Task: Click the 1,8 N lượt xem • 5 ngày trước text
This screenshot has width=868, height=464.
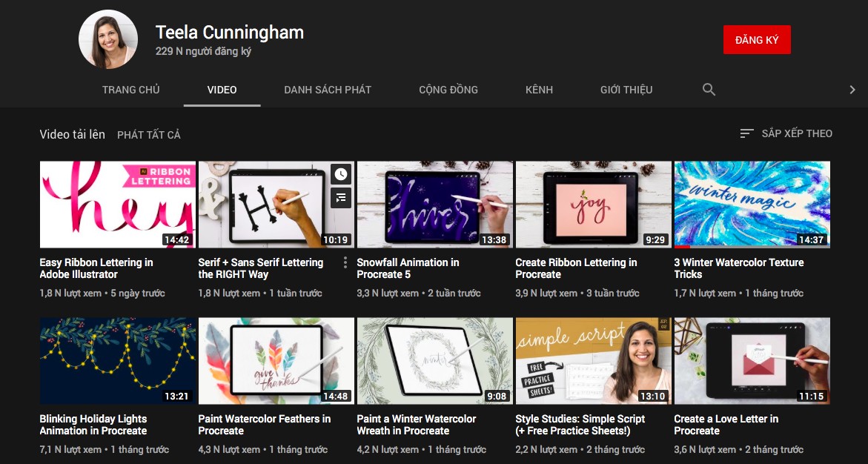Action: [102, 293]
